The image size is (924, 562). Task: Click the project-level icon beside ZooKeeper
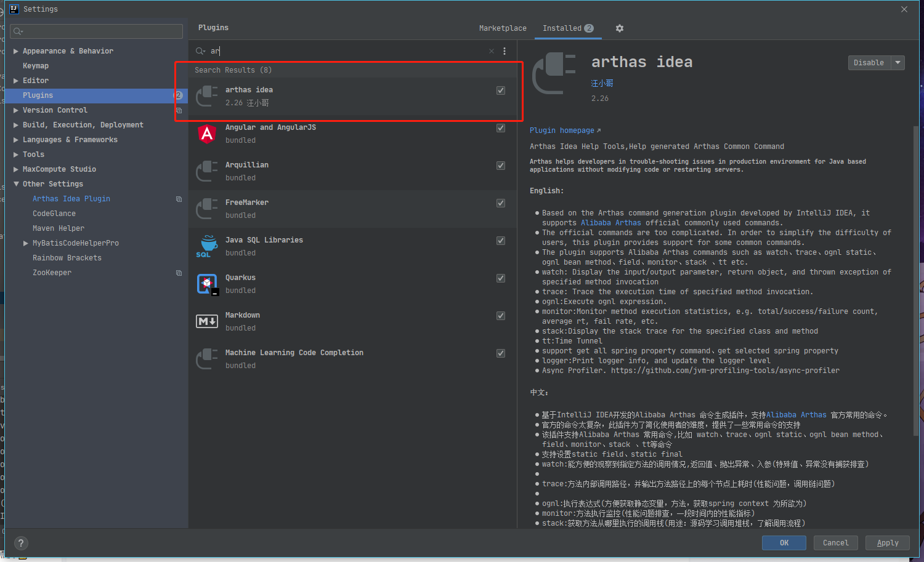tap(179, 273)
